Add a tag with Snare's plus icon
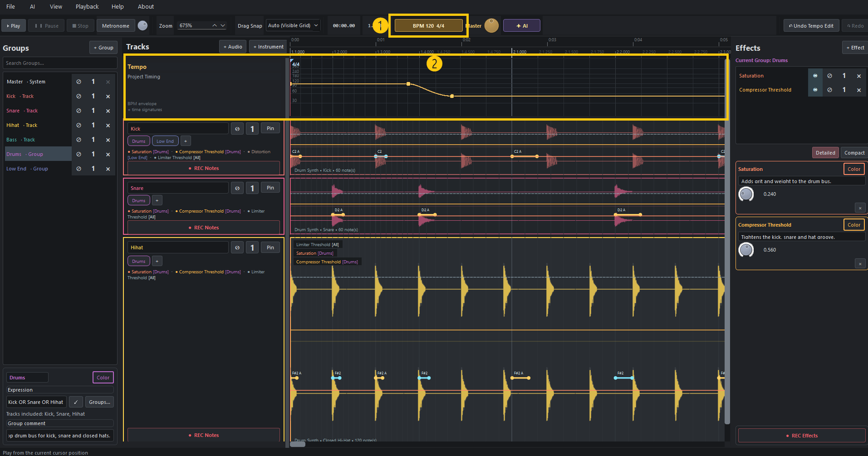Viewport: 868px width, 456px height. (157, 200)
